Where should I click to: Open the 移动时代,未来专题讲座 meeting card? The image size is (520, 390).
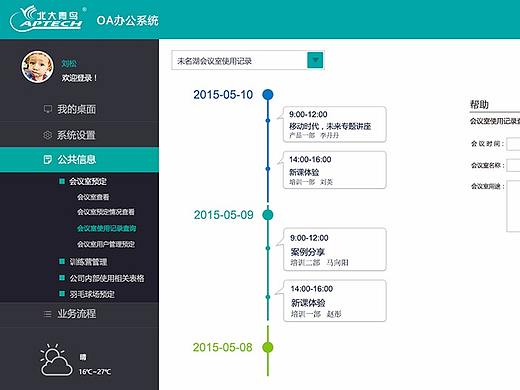(x=334, y=124)
